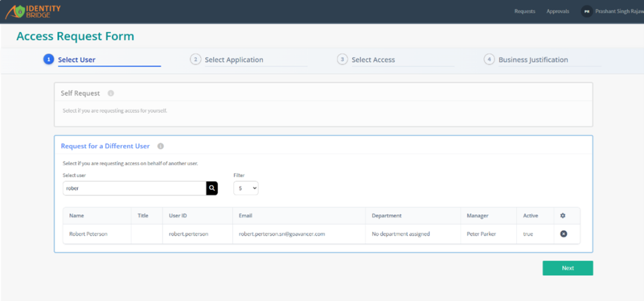Image resolution: width=644 pixels, height=301 pixels.
Task: Click the true value in Active column
Action: coord(528,234)
